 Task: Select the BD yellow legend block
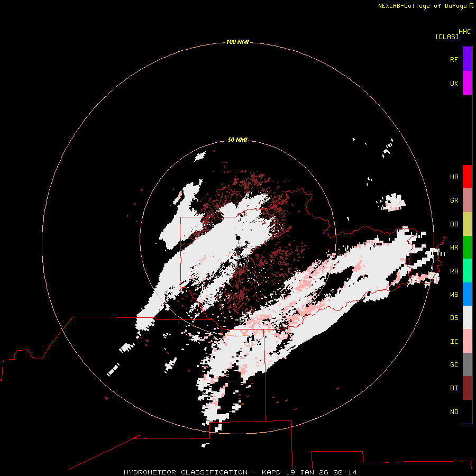pos(467,224)
